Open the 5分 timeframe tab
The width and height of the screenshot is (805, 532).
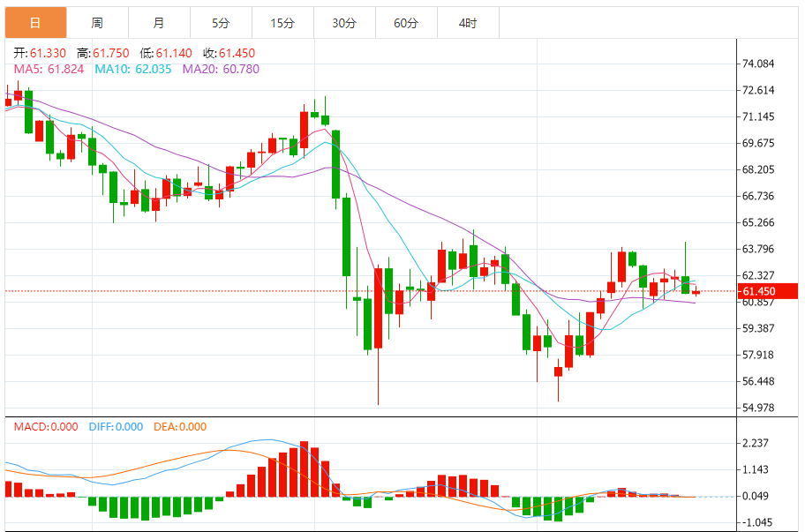click(221, 23)
